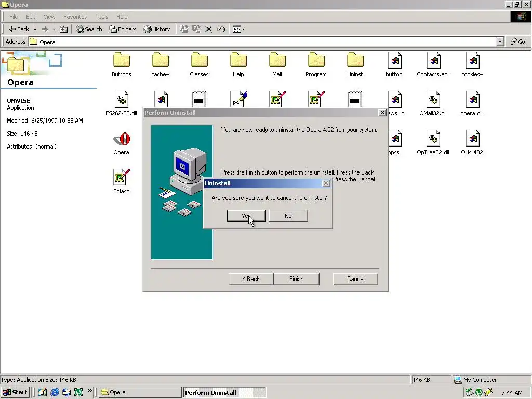Open the Favorites menu
Image resolution: width=532 pixels, height=399 pixels.
pos(75,17)
